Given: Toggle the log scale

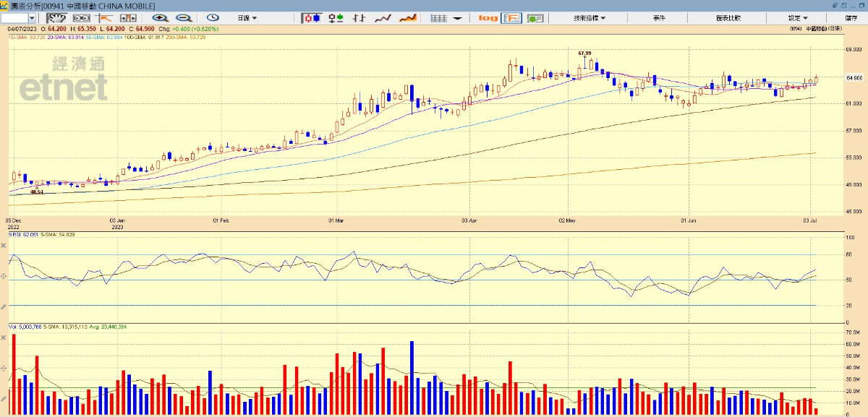Looking at the screenshot, I should click(488, 17).
